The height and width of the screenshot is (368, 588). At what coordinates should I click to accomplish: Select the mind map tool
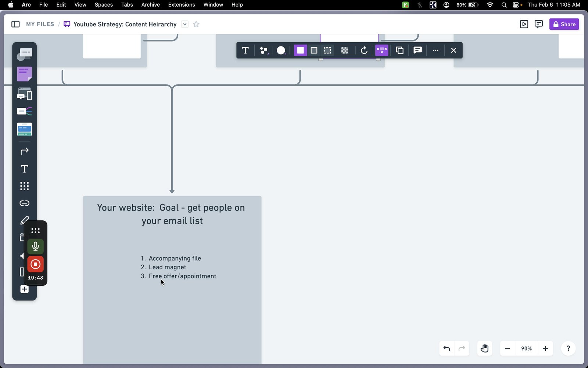[24, 111]
